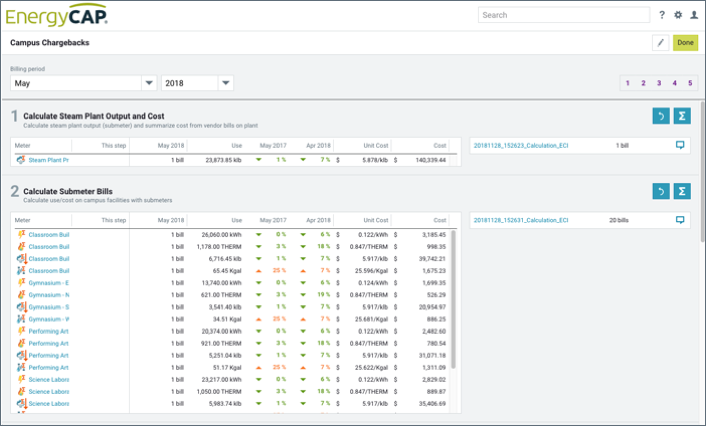The width and height of the screenshot is (706, 426).
Task: Jump to step 3 in pager
Action: pos(659,83)
